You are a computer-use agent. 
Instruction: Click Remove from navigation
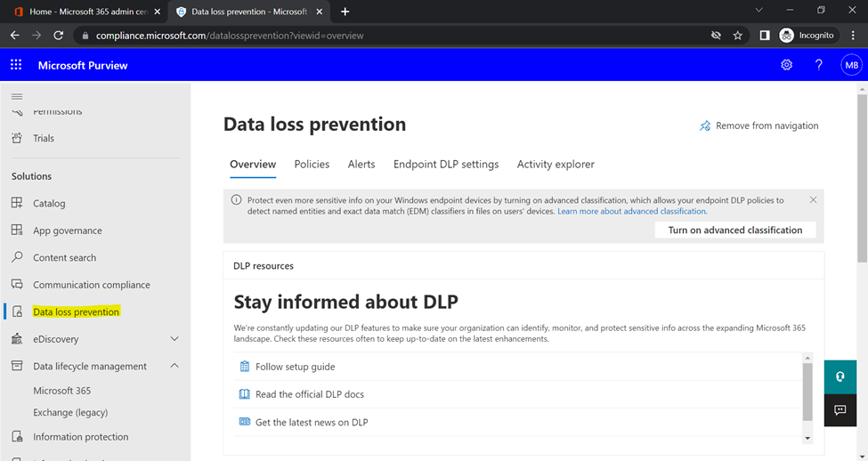(767, 125)
